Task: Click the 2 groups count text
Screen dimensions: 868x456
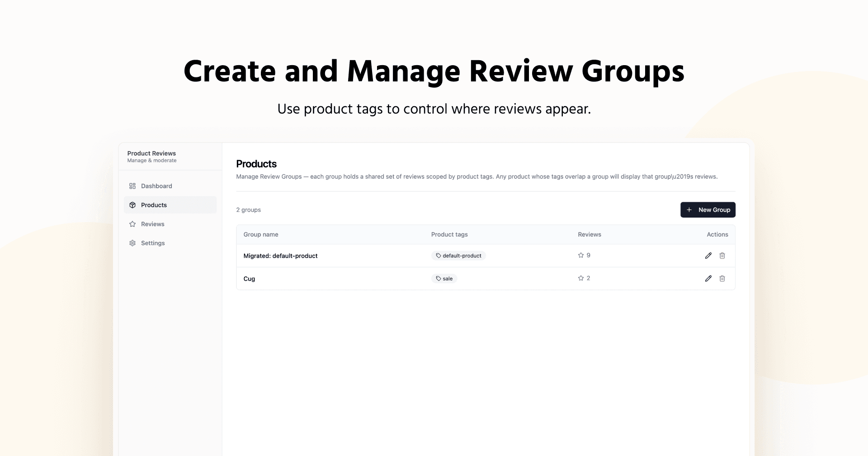Action: tap(249, 210)
